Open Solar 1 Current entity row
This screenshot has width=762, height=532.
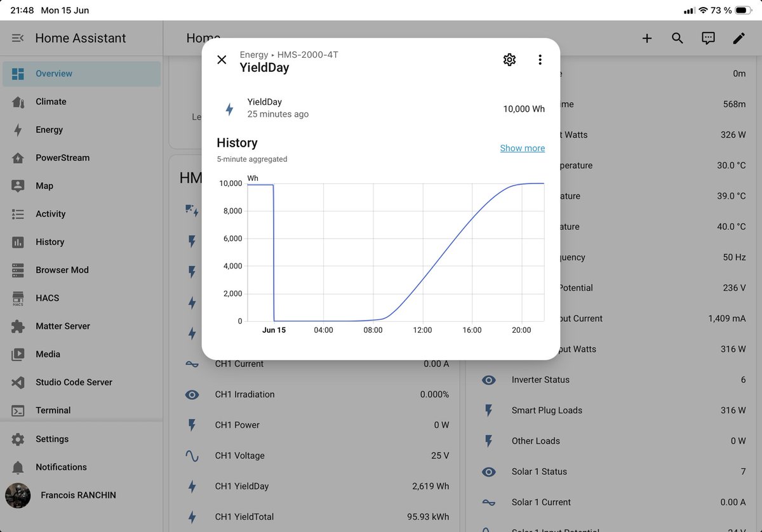(x=613, y=502)
